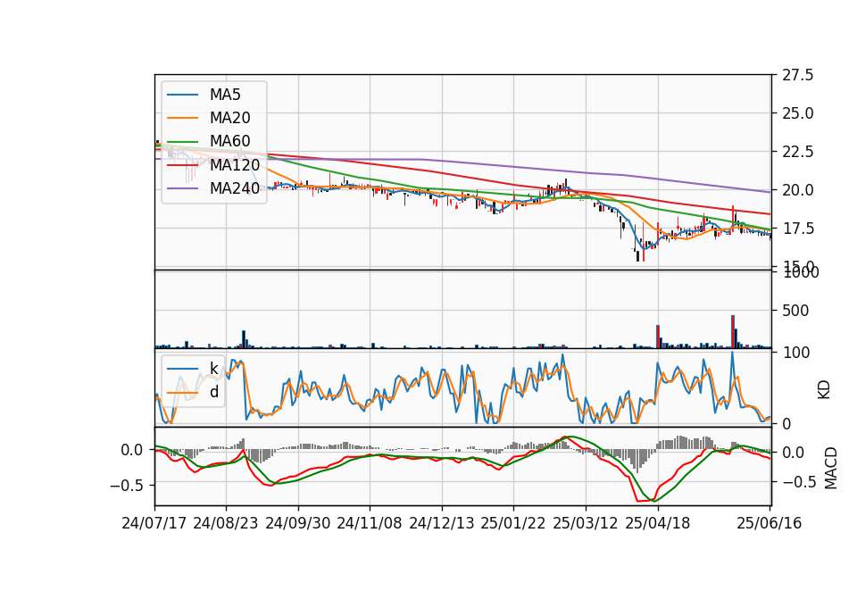Screen dimensions: 857x616
Task: Click the 24/09/30 date label
Action: [x=298, y=523]
